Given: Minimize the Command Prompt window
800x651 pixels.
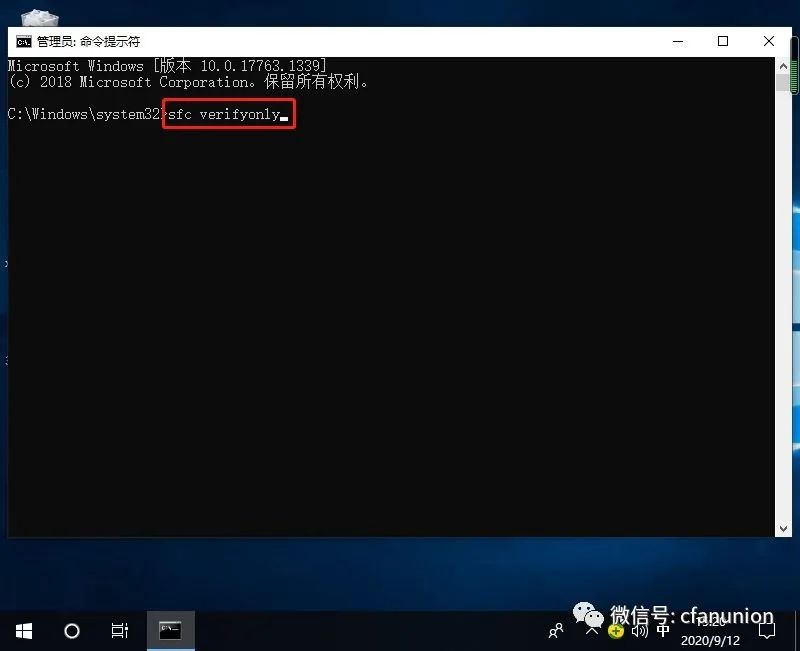Looking at the screenshot, I should click(678, 41).
